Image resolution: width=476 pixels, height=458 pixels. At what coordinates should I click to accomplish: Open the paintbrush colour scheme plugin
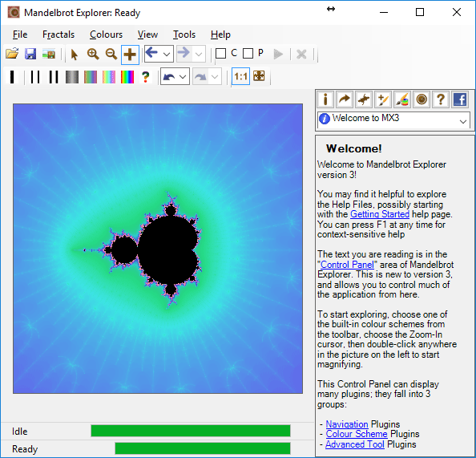tap(402, 99)
